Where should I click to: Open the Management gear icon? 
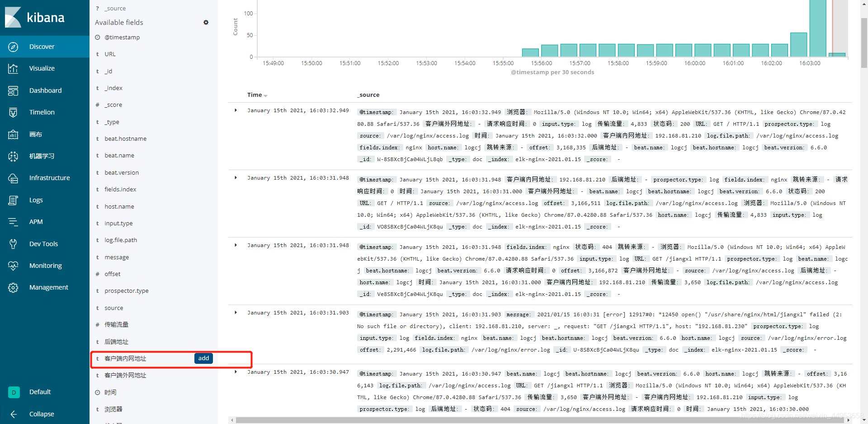13,287
